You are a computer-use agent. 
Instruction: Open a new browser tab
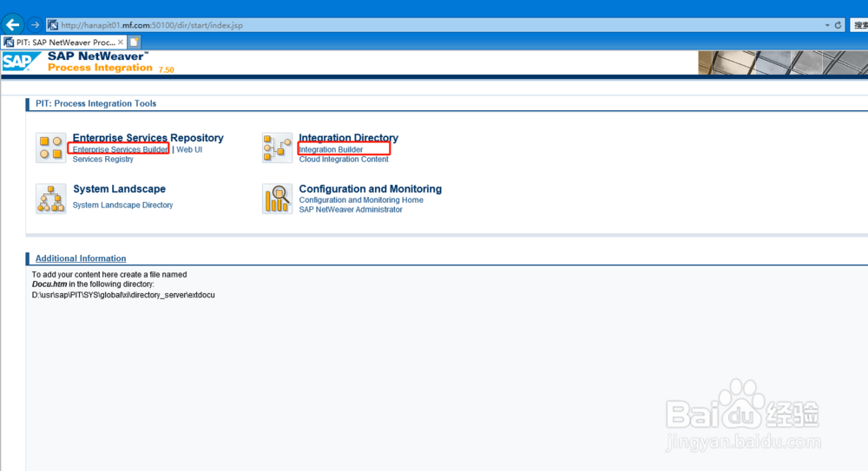[x=134, y=42]
